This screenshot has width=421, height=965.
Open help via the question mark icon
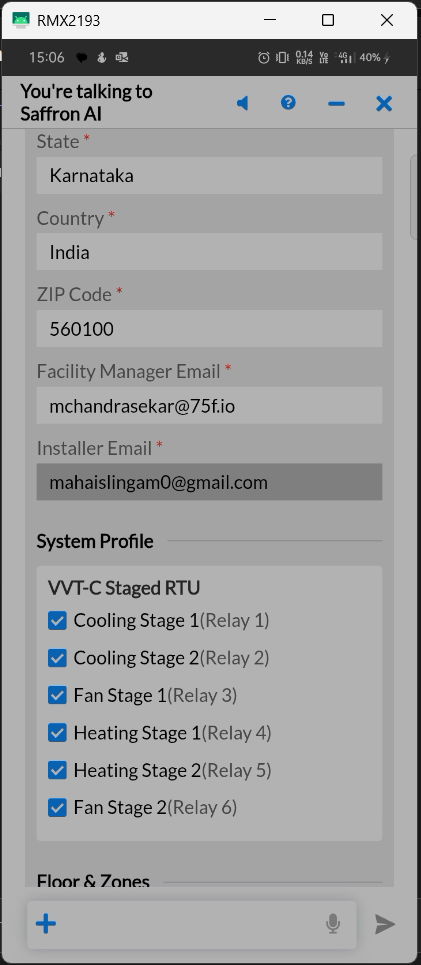click(288, 103)
